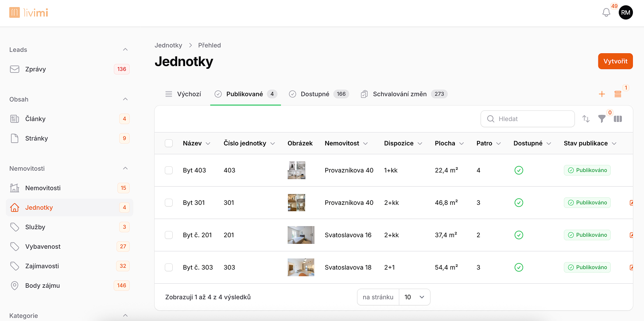Collapse the Kategorie sidebar section
This screenshot has height=321, width=644.
pos(125,316)
